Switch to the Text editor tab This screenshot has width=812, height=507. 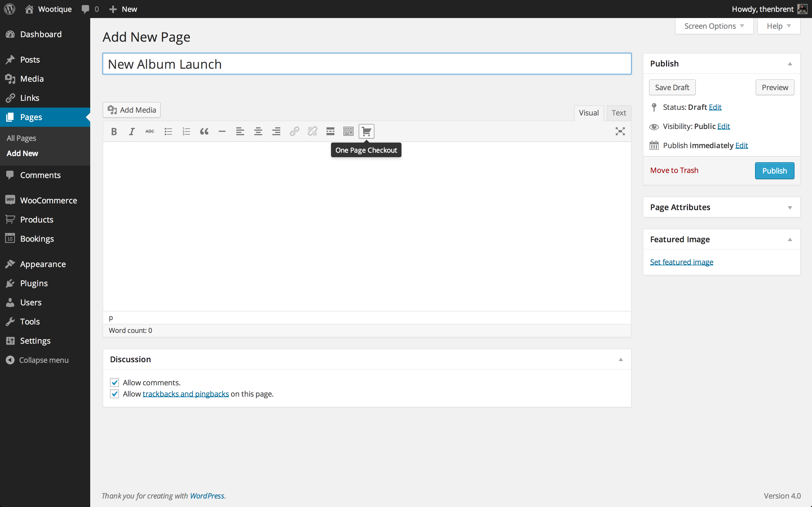[618, 113]
